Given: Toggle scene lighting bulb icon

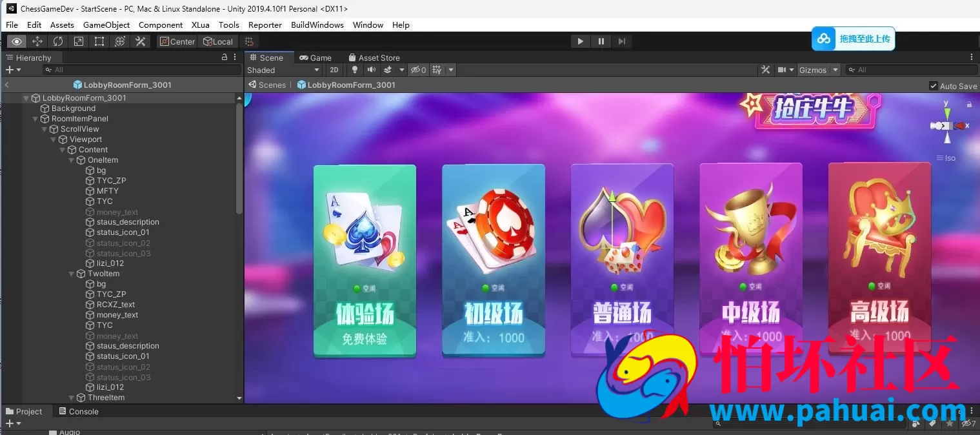Looking at the screenshot, I should click(x=354, y=70).
